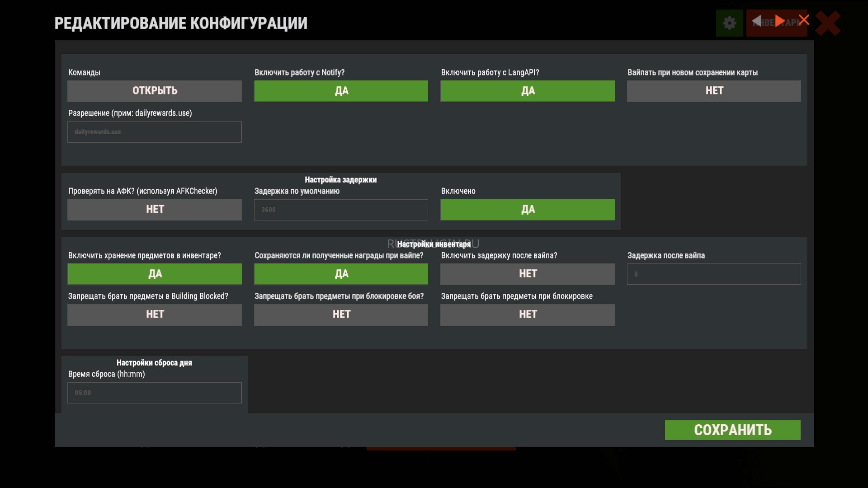
Task: Click the gray left arrow icon
Action: click(x=757, y=21)
